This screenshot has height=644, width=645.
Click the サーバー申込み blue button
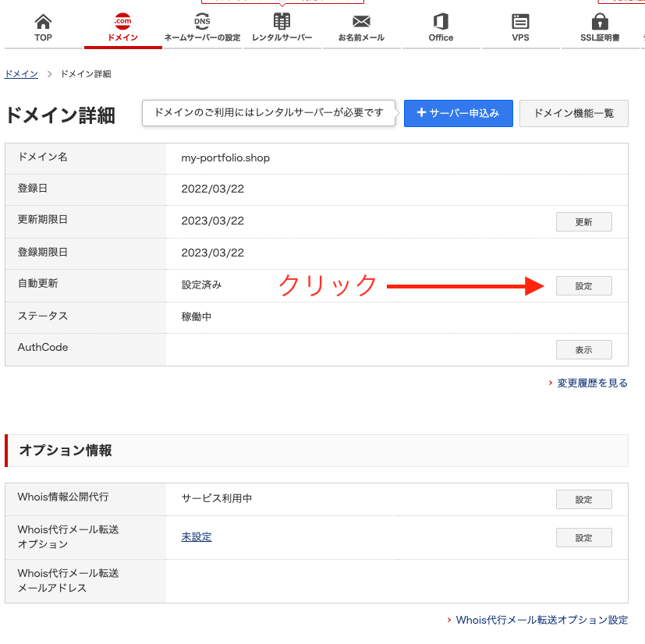coord(458,113)
